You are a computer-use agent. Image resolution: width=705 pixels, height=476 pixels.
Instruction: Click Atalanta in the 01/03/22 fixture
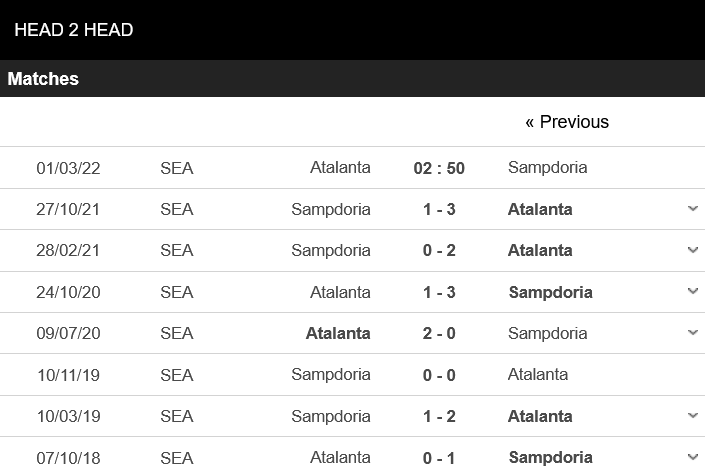coord(340,168)
